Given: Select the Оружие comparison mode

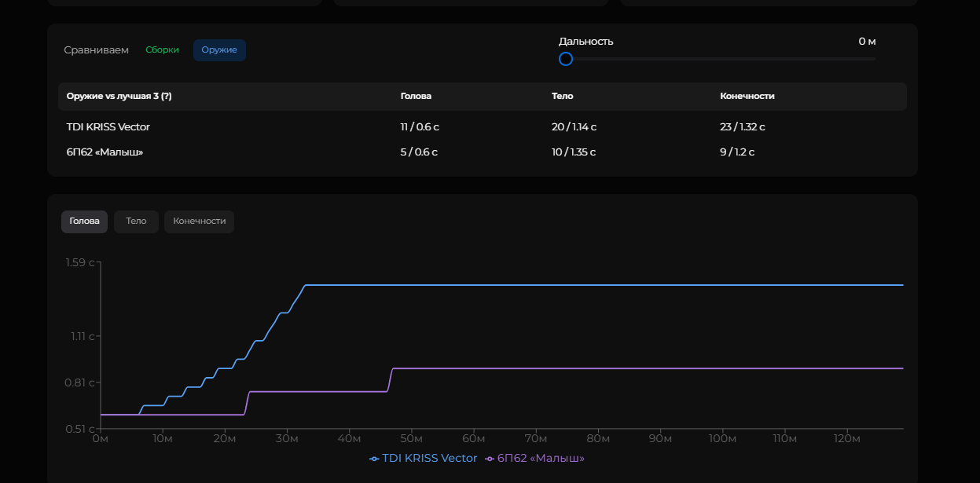Looking at the screenshot, I should [x=219, y=50].
